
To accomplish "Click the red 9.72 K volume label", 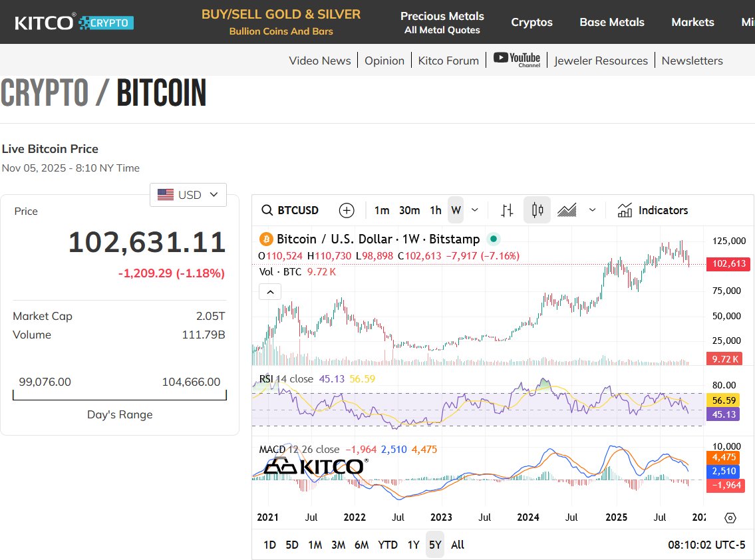I will (724, 358).
